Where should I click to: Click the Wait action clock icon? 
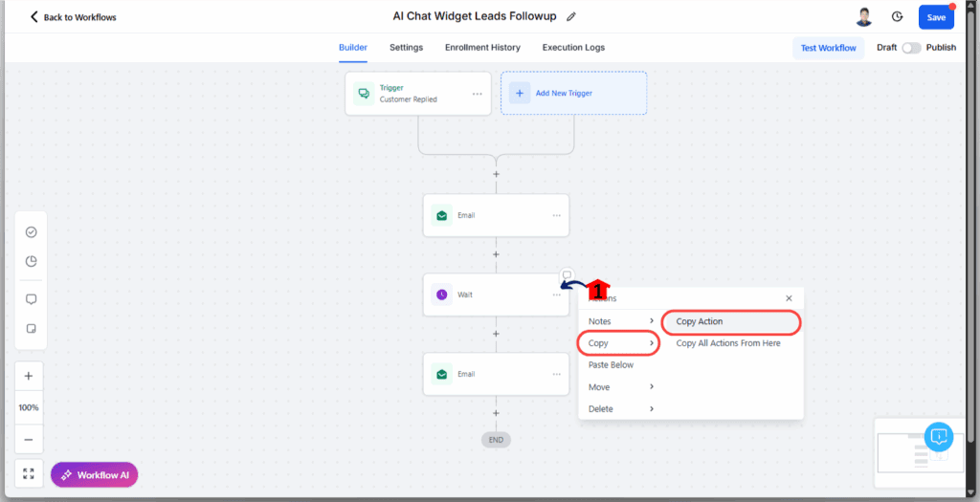tap(442, 295)
